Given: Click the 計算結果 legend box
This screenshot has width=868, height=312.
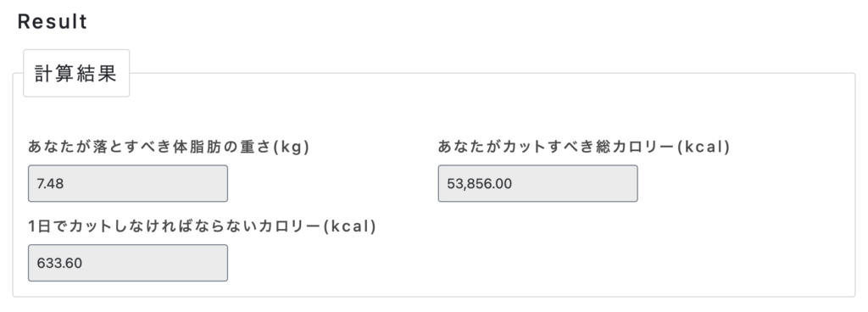Looking at the screenshot, I should pyautogui.click(x=76, y=73).
